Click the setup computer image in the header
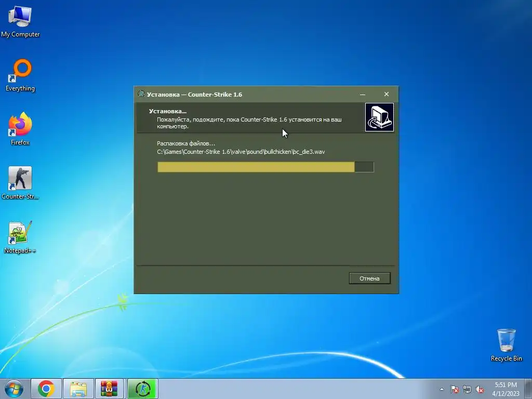Screen dimensions: 532x399 click(x=379, y=117)
